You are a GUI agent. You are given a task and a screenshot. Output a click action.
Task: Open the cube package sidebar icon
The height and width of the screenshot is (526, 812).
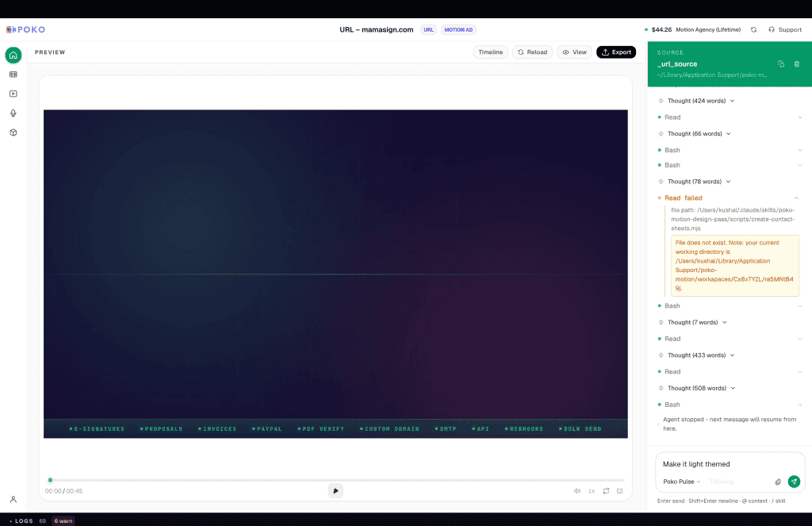coord(13,132)
